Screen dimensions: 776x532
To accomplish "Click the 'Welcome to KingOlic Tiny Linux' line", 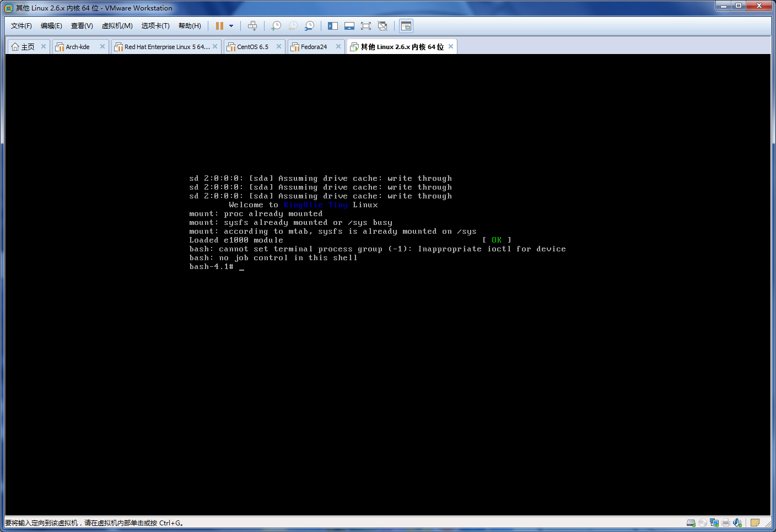I will pyautogui.click(x=304, y=205).
